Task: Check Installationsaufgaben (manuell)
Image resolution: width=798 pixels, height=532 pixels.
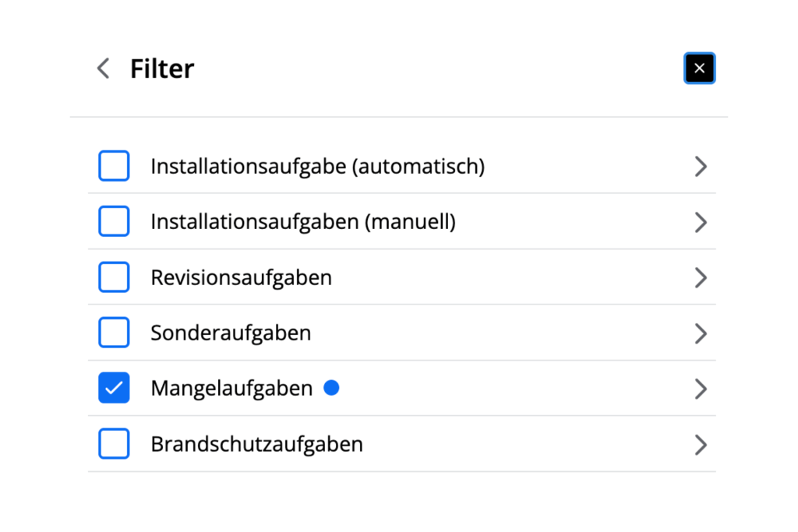Action: 114,221
